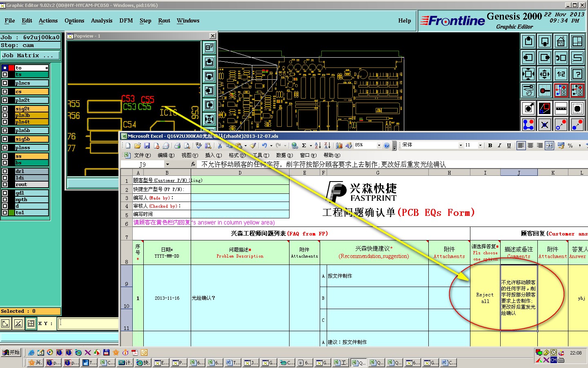Click the Excel Format Painter brush icon
This screenshot has width=588, height=368.
point(253,146)
